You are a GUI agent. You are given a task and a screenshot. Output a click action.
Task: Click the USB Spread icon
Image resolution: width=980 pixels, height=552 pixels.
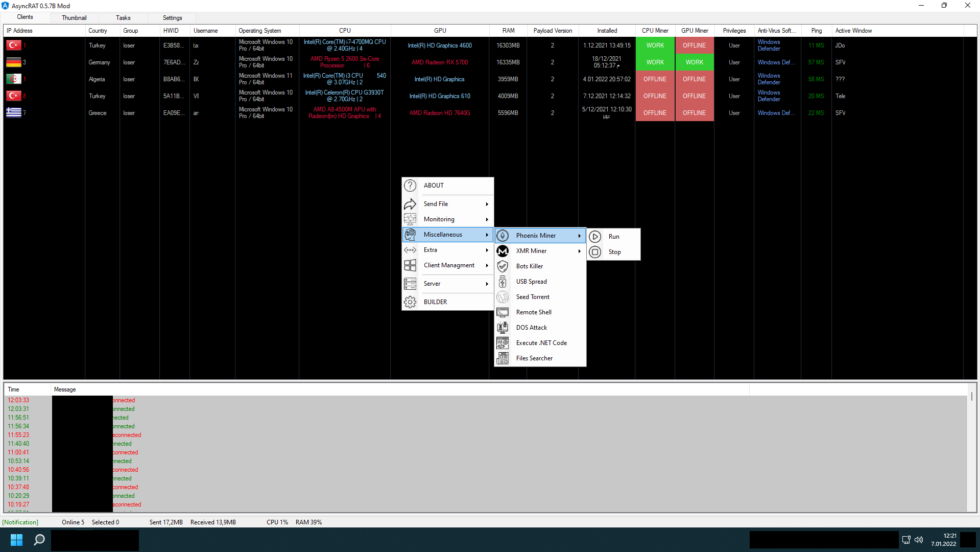click(503, 282)
